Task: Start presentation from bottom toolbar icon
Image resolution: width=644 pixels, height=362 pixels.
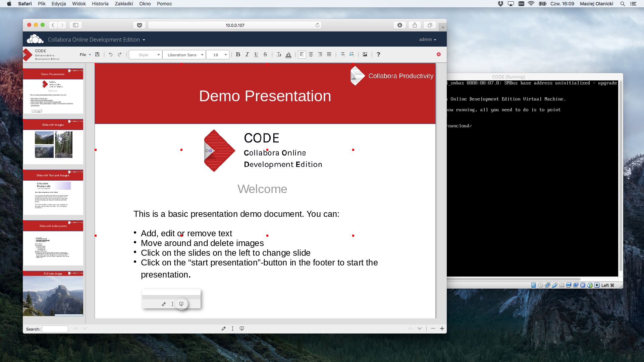Action: pos(242,328)
